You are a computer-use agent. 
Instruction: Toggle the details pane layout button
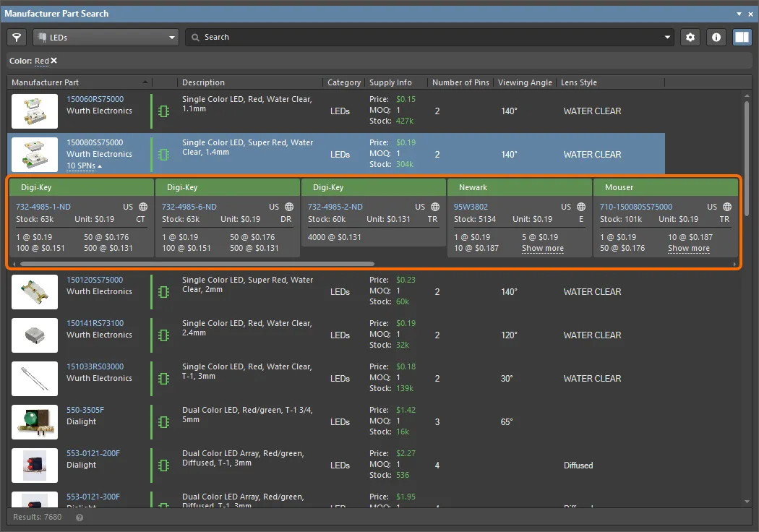click(742, 38)
